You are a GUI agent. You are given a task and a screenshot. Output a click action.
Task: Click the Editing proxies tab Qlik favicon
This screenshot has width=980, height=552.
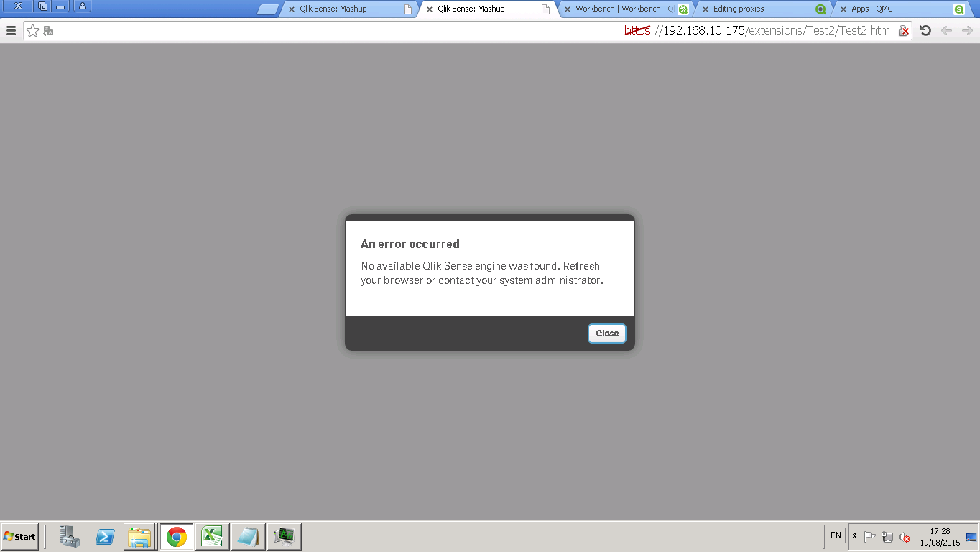[820, 9]
